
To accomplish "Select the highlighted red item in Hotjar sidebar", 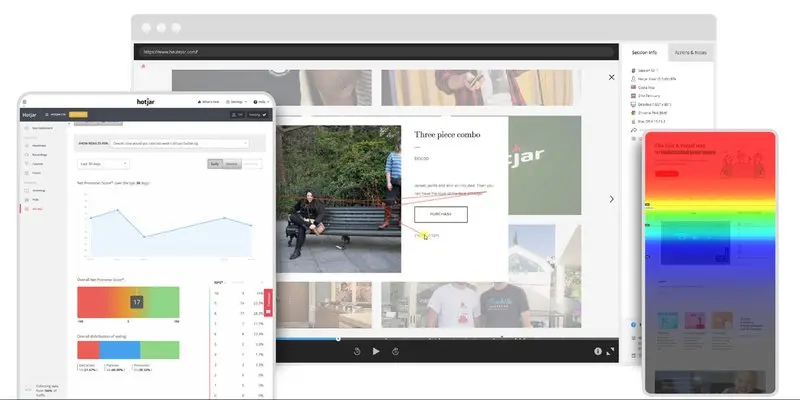I will click(33, 209).
